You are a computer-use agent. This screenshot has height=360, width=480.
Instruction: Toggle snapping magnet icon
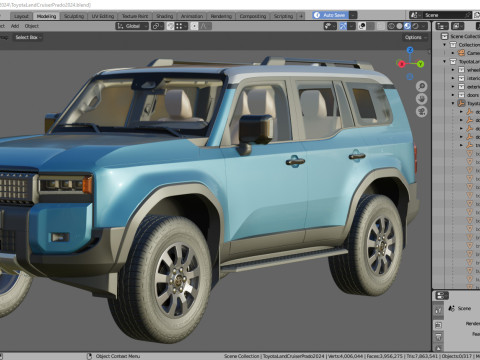(x=170, y=26)
